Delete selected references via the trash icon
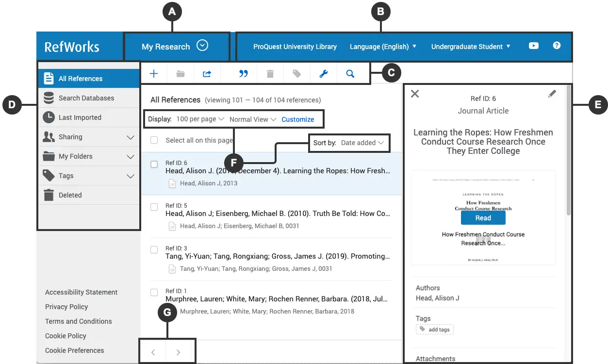 (x=270, y=73)
